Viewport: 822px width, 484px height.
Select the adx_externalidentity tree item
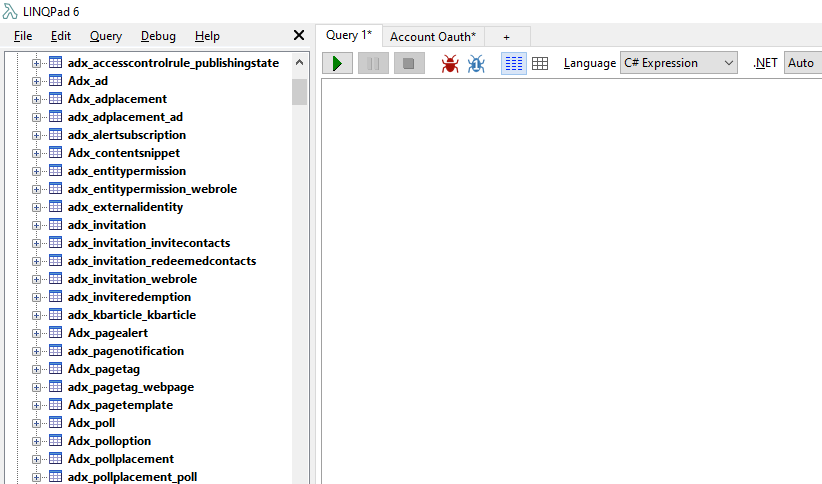[x=125, y=207]
